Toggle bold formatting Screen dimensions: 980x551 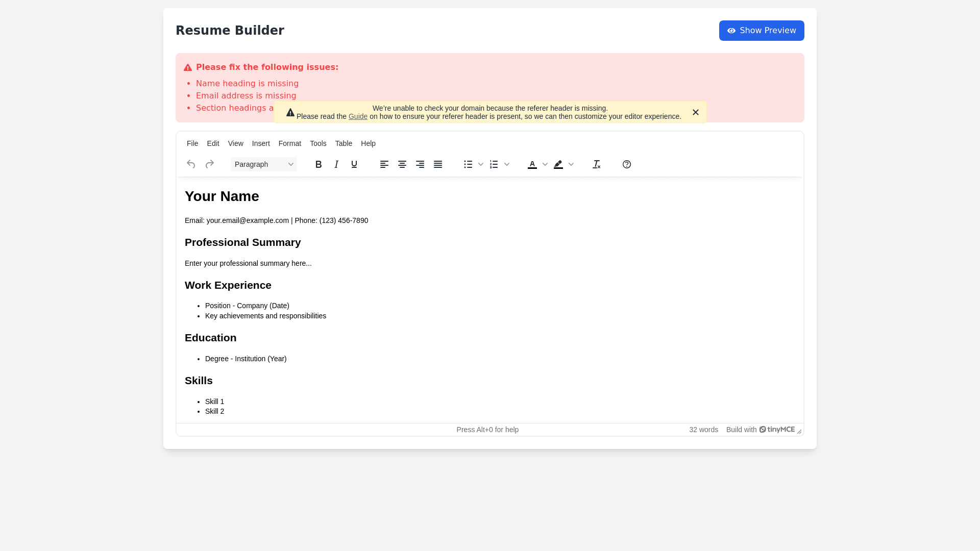[x=318, y=164]
